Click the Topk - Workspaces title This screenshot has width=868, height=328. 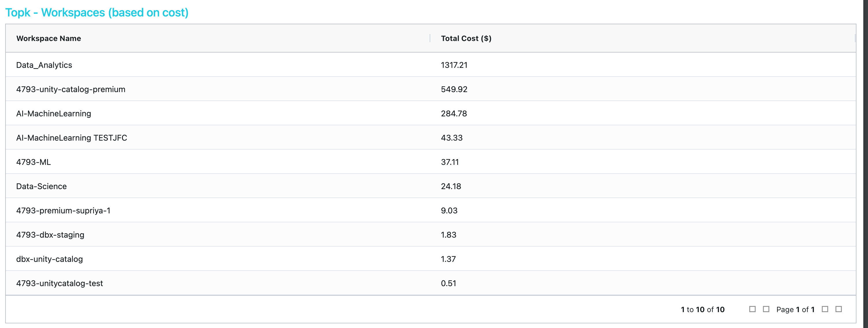click(x=97, y=12)
